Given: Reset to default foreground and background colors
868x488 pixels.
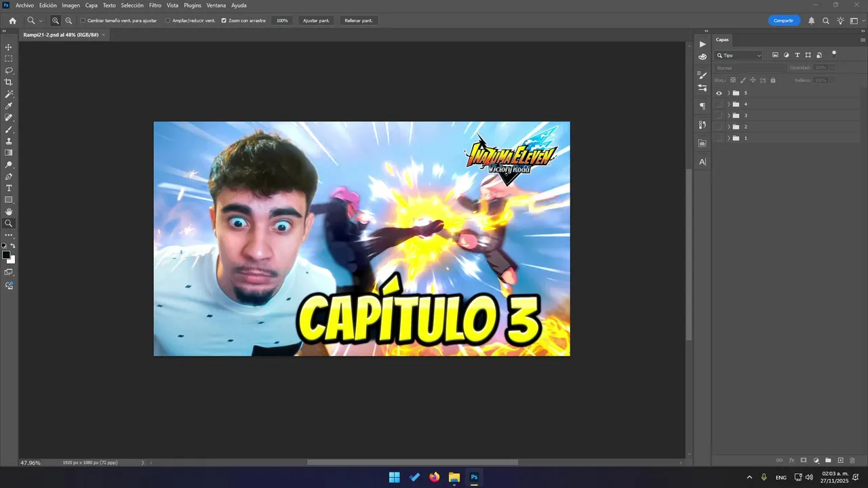Looking at the screenshot, I should point(4,246).
